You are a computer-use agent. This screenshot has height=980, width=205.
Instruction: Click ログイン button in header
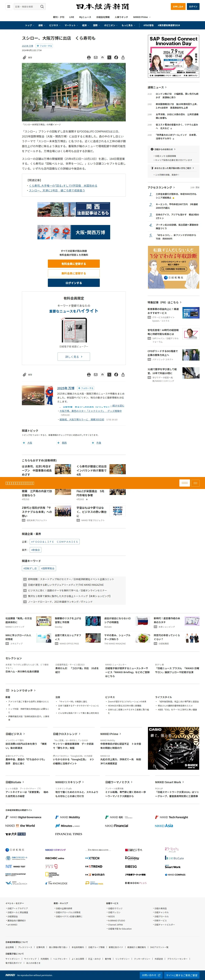(x=193, y=6)
